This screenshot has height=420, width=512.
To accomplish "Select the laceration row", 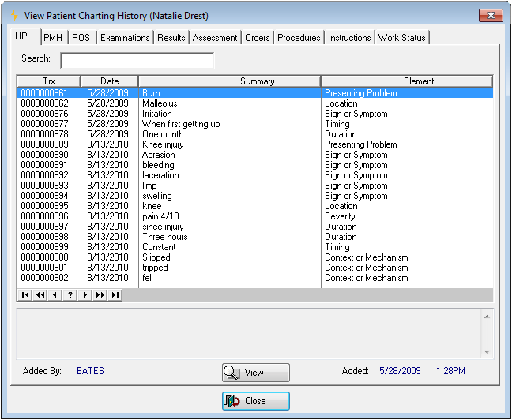I will (x=254, y=175).
